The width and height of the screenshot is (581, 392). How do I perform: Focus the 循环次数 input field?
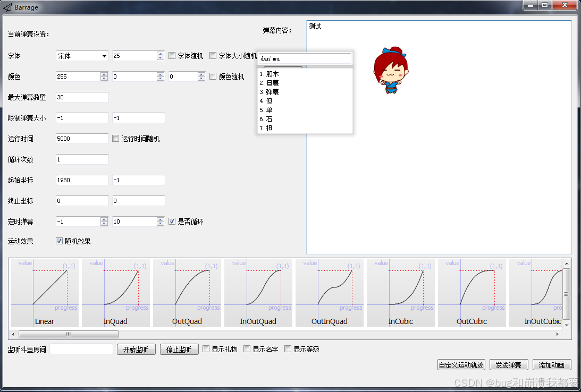point(82,159)
